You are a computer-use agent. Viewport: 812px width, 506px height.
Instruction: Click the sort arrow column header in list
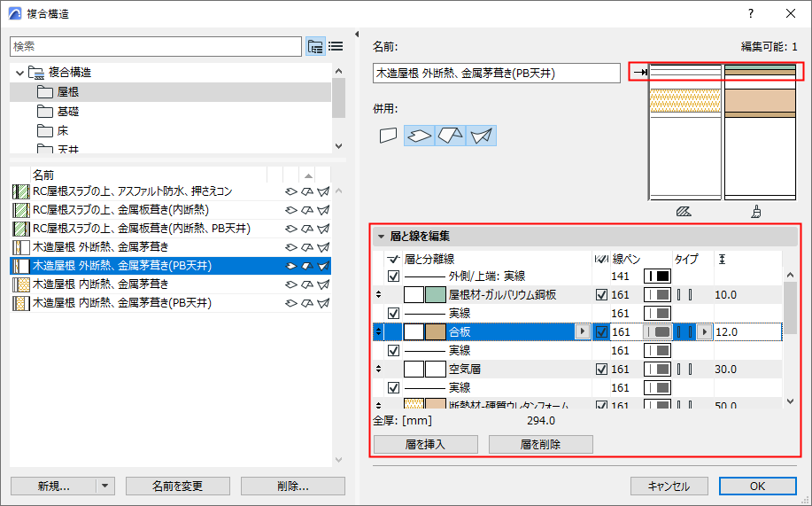[308, 175]
